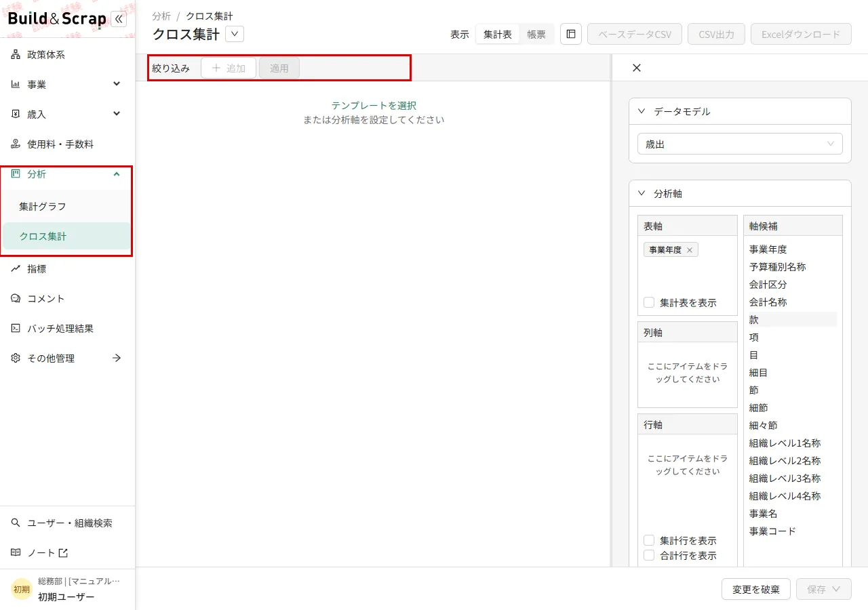Collapse the sidebar with the double-chevron icon
Screen dimensions: 868x610
click(x=119, y=19)
